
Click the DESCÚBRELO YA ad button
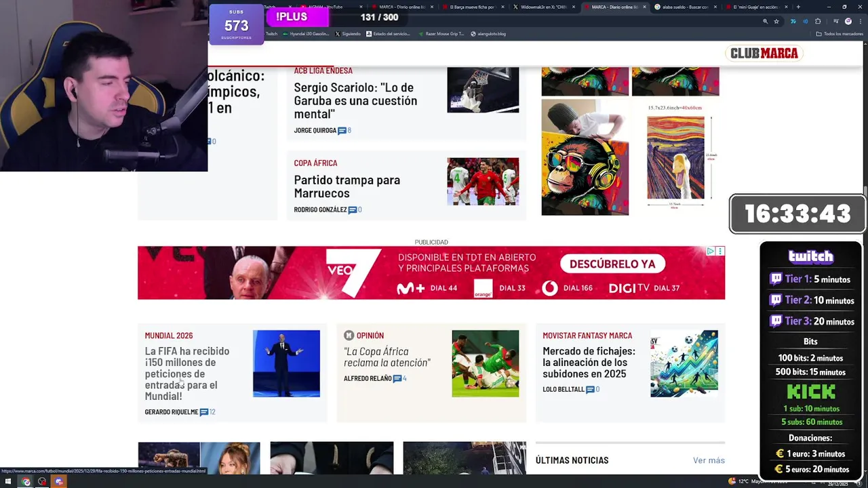pyautogui.click(x=612, y=264)
